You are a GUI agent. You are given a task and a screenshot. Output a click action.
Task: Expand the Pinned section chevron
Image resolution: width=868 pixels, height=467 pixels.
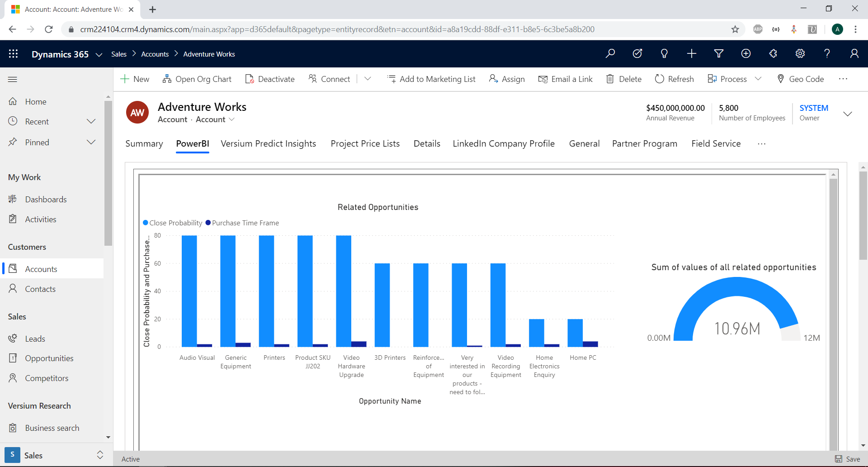(91, 142)
